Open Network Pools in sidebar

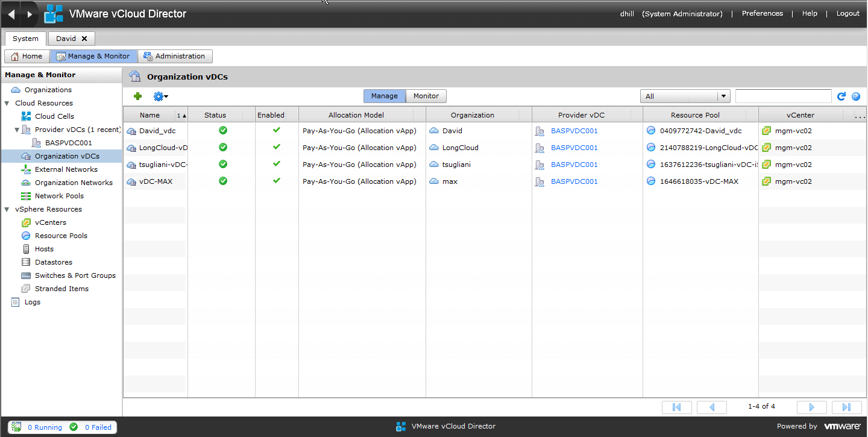click(x=59, y=196)
